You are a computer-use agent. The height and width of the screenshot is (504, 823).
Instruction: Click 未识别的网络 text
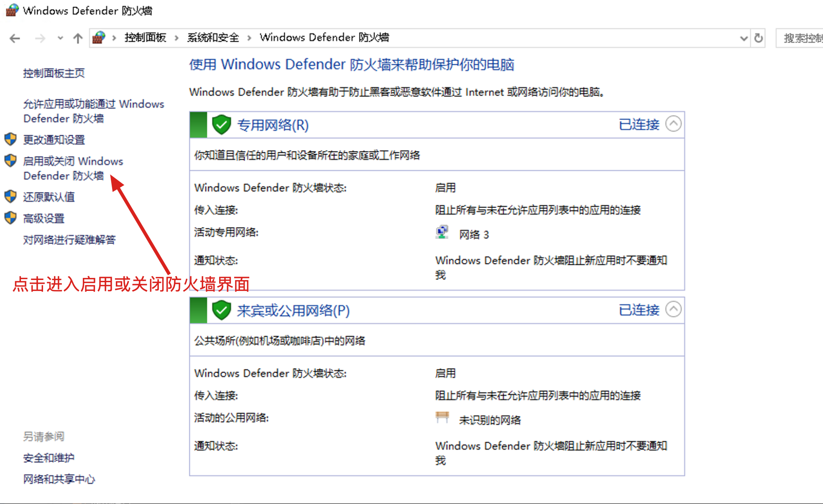pos(490,420)
